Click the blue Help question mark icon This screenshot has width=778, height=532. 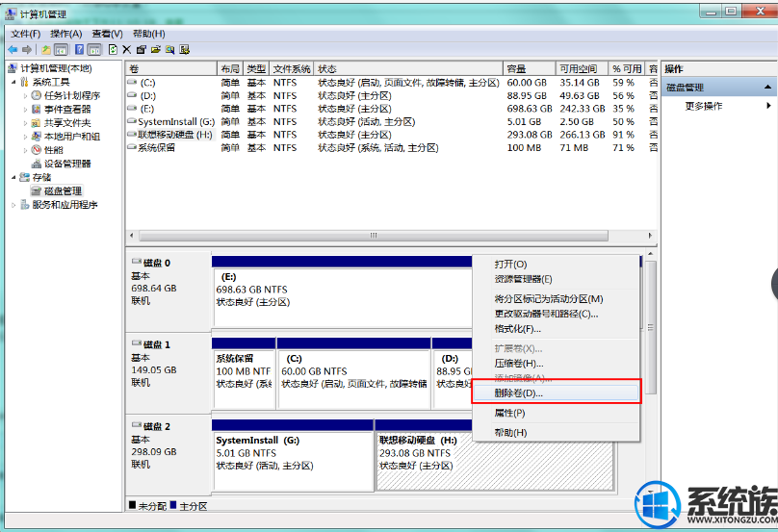(x=79, y=50)
